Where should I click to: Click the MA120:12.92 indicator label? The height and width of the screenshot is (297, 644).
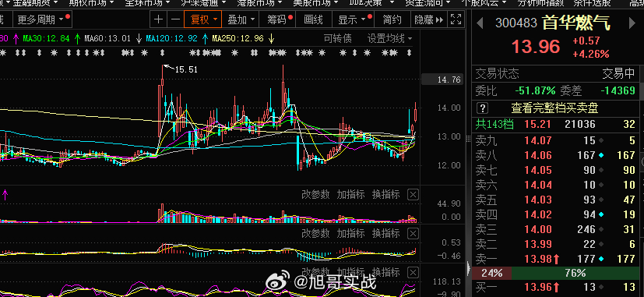click(171, 39)
